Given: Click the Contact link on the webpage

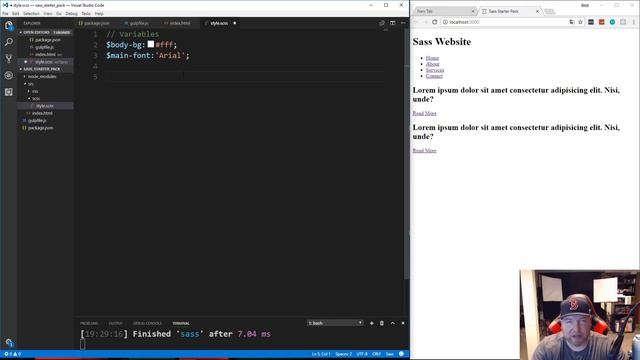Looking at the screenshot, I should pos(434,76).
